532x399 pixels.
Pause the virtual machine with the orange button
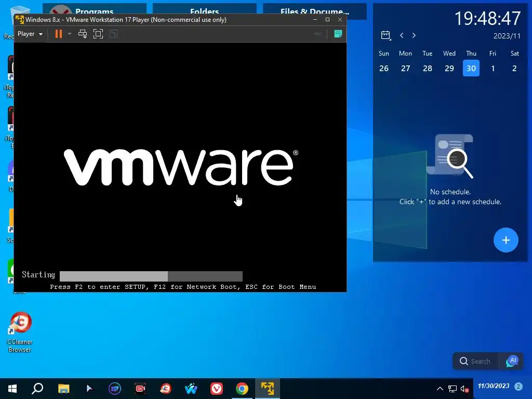coord(59,34)
